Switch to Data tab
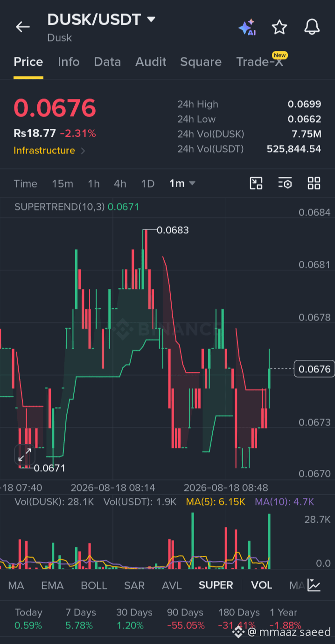Screen dimensions: 335x644 click(x=107, y=62)
